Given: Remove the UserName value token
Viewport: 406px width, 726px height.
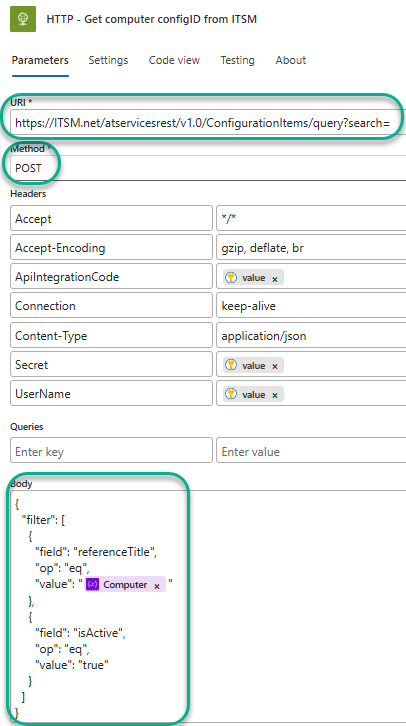Looking at the screenshot, I should (275, 395).
